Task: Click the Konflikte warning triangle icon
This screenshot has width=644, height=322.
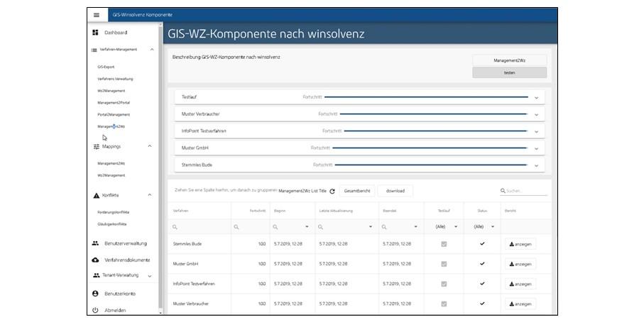Action: click(96, 195)
